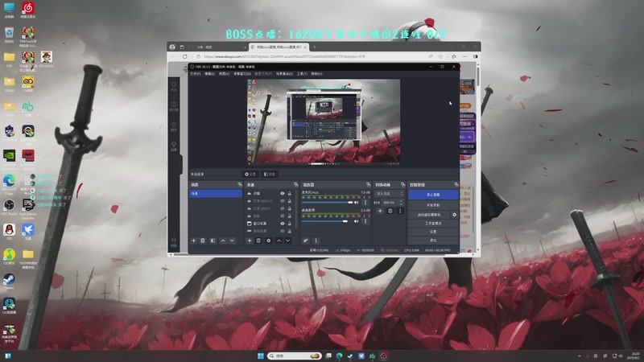Toggle visibility eye of 点播 source
Screen dimensions: 644x362
[283, 193]
